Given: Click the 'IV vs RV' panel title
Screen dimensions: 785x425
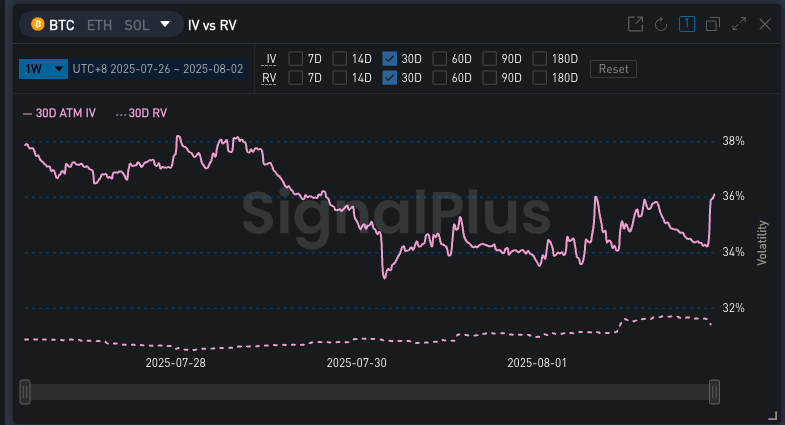Looking at the screenshot, I should (x=212, y=25).
